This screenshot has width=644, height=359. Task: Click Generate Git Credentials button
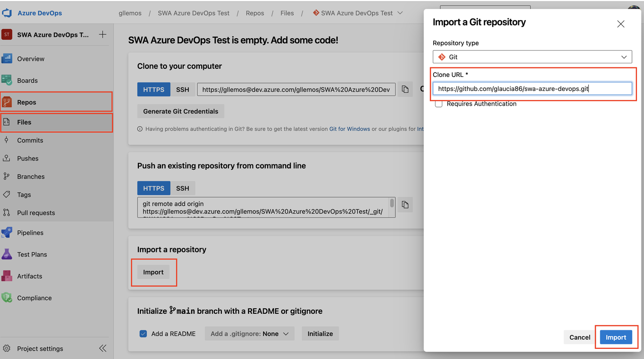point(181,111)
